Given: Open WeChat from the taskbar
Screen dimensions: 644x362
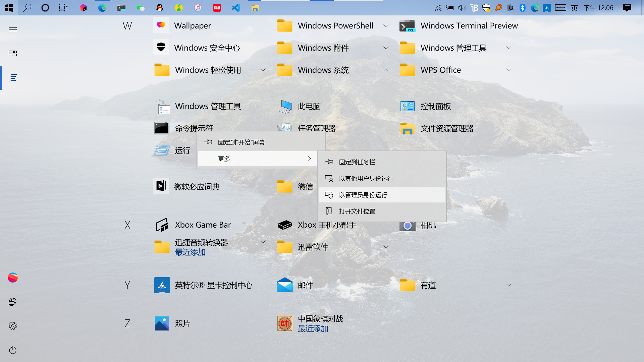Looking at the screenshot, I should pos(141,8).
